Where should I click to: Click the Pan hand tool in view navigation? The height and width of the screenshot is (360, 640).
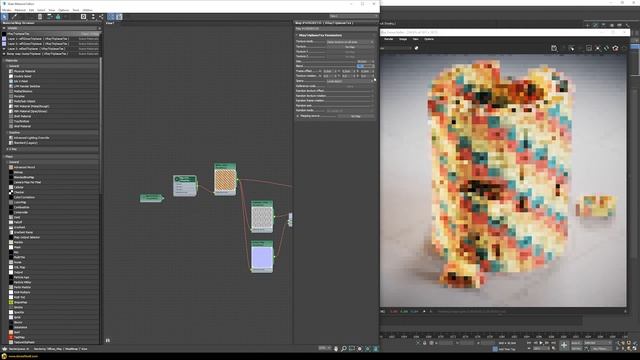coord(336,349)
